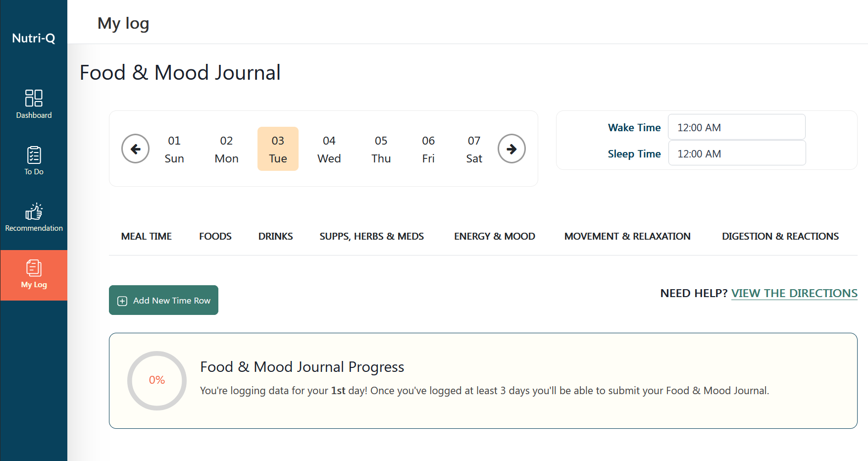Open VIEW THE DIRECTIONS help link
The height and width of the screenshot is (461, 868).
click(x=794, y=293)
